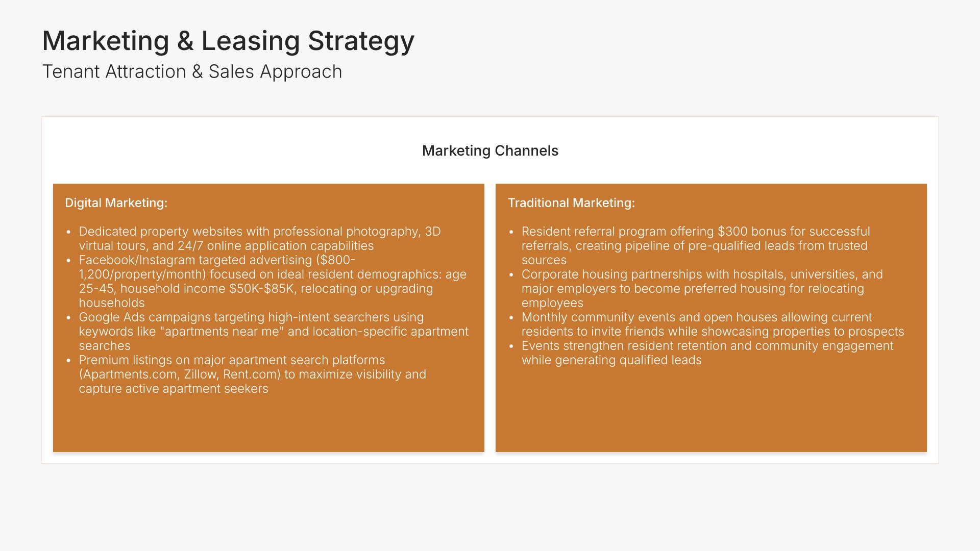Screen dimensions: 980x551
Task: Click the dedicated property websites bullet
Action: pyautogui.click(x=259, y=239)
